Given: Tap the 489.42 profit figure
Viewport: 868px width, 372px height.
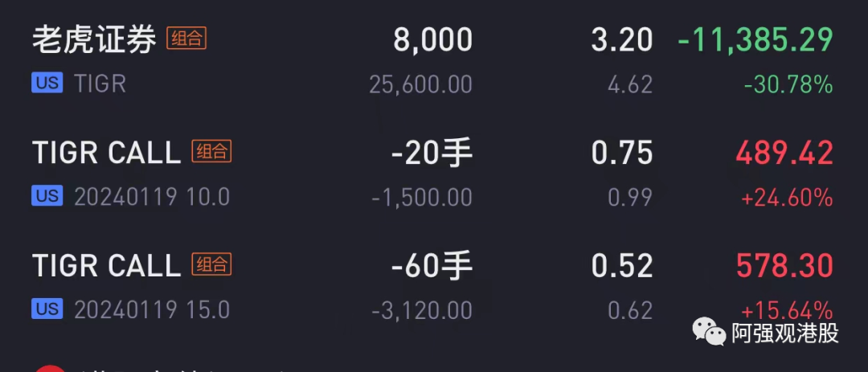Looking at the screenshot, I should tap(784, 153).
